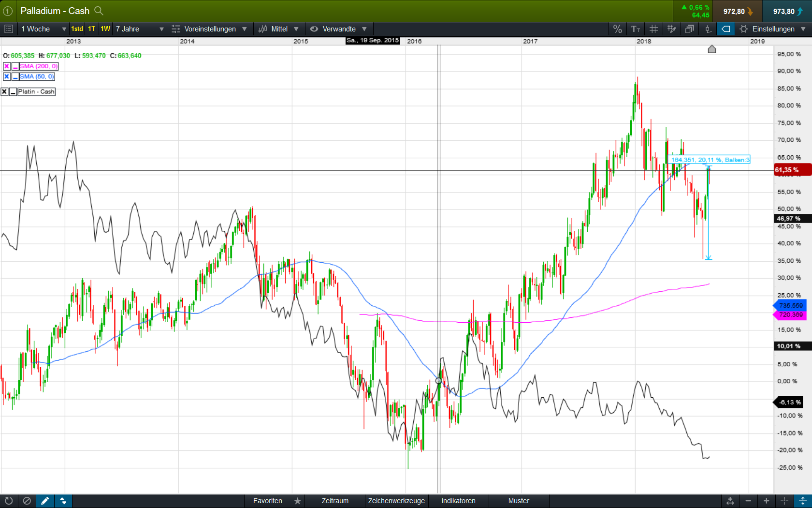Open the 7 Jahre time range dropdown

pos(140,29)
